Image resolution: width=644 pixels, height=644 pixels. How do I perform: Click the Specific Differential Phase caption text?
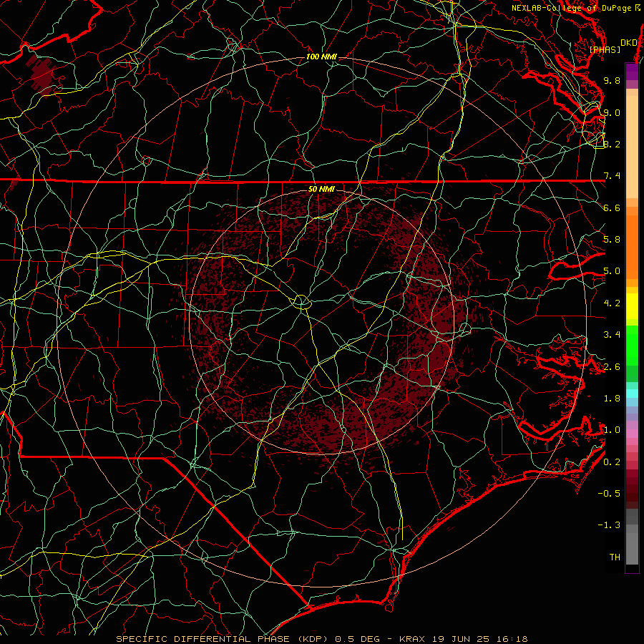(321, 639)
